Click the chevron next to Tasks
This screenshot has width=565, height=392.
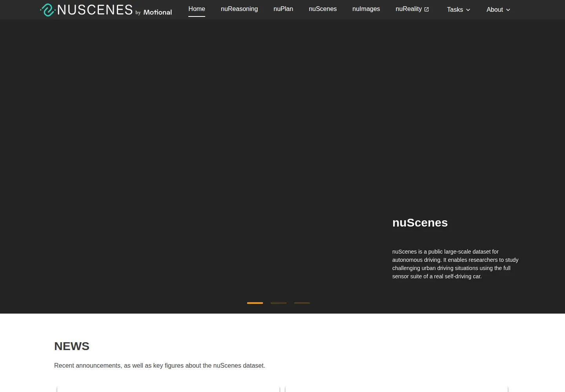click(468, 10)
